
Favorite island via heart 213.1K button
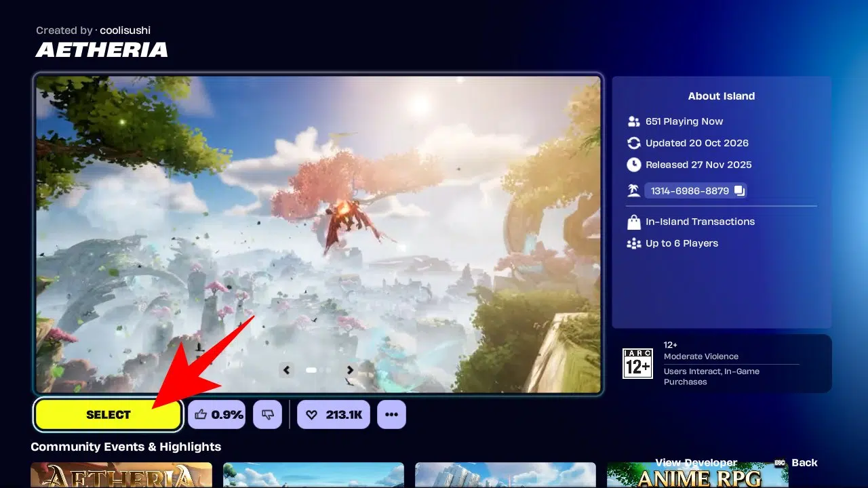coord(334,415)
